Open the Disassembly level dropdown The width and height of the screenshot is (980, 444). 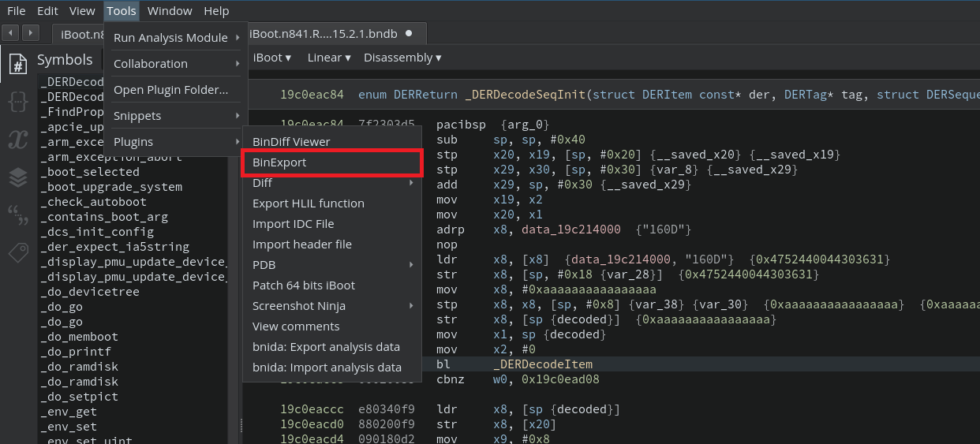402,58
